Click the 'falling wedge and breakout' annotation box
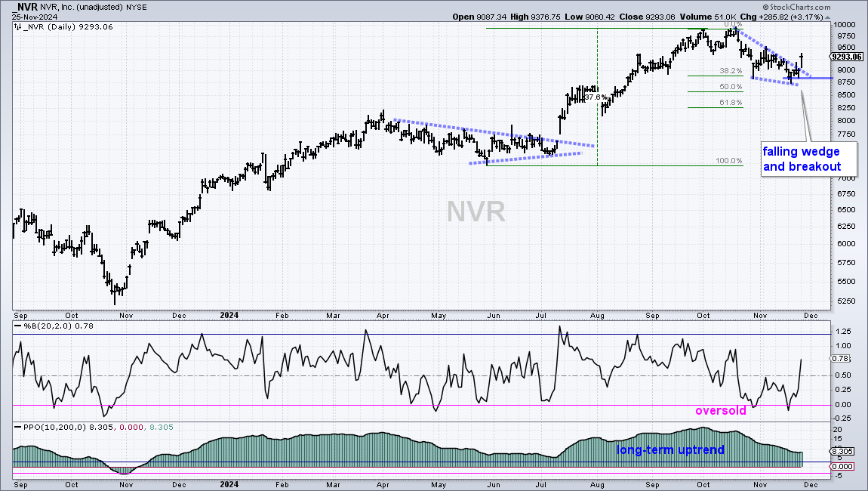The height and width of the screenshot is (491, 868). 809,159
